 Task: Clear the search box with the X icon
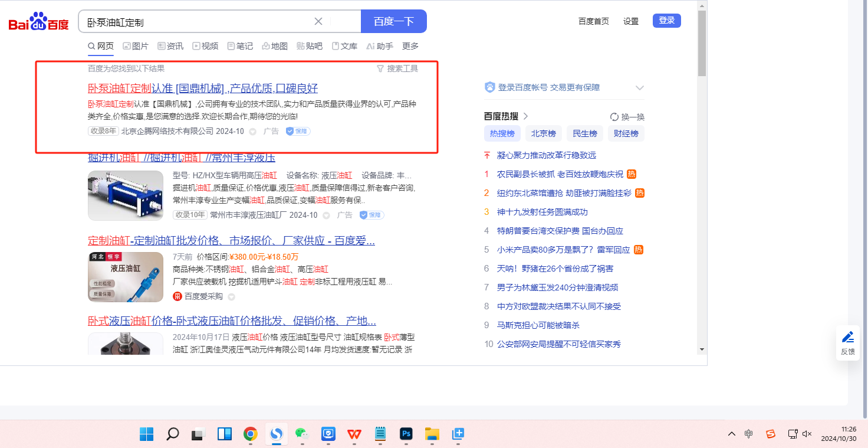click(318, 22)
